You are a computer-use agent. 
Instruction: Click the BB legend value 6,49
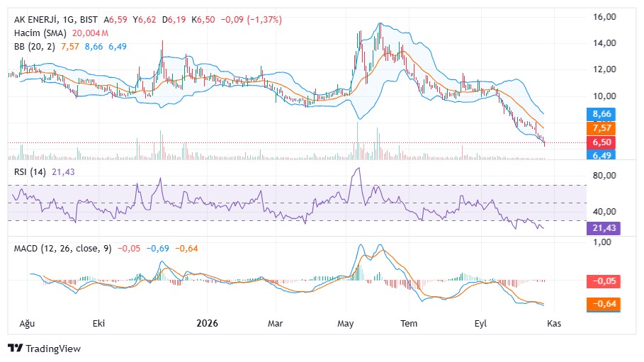pyautogui.click(x=118, y=47)
